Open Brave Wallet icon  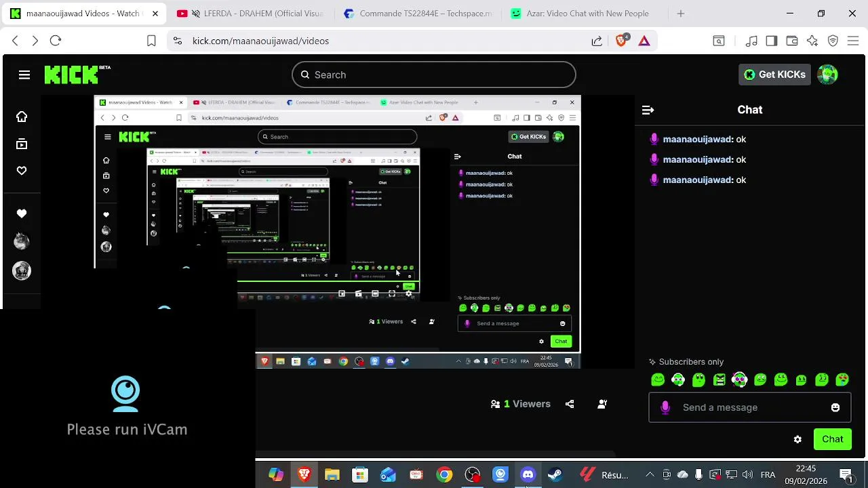[x=792, y=41]
